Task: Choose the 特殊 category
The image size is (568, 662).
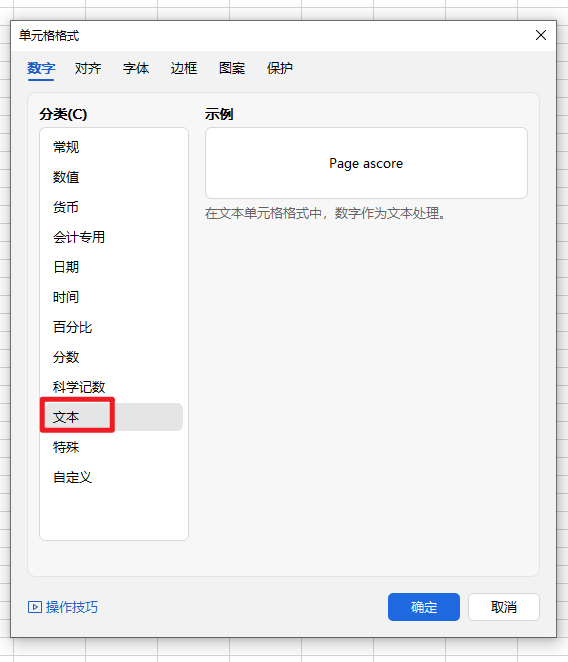Action: tap(114, 447)
